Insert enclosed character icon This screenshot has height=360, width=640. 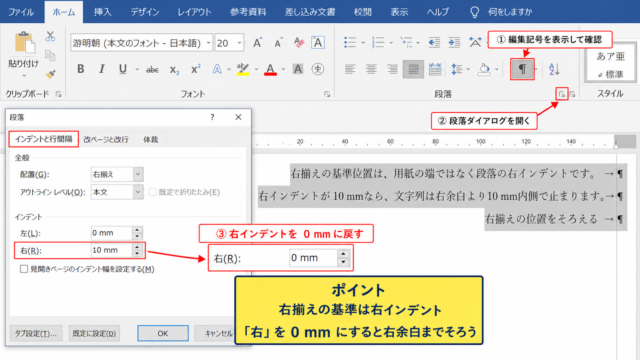click(x=318, y=69)
